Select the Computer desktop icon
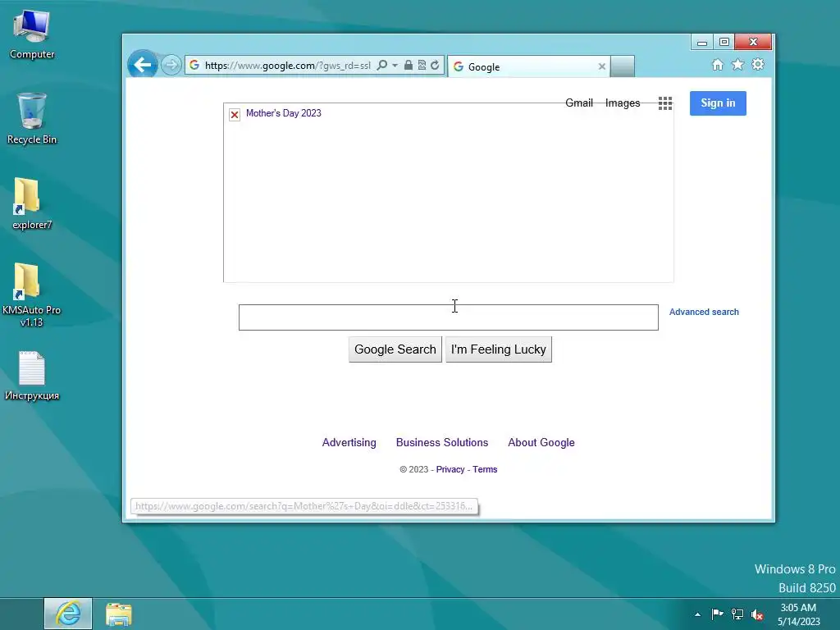 32,34
